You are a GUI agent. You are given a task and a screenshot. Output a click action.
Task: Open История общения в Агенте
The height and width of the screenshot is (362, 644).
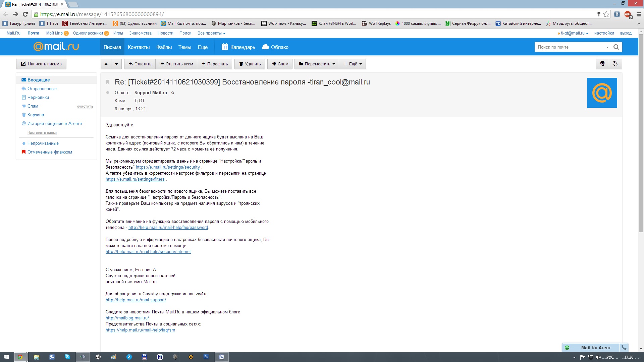55,123
